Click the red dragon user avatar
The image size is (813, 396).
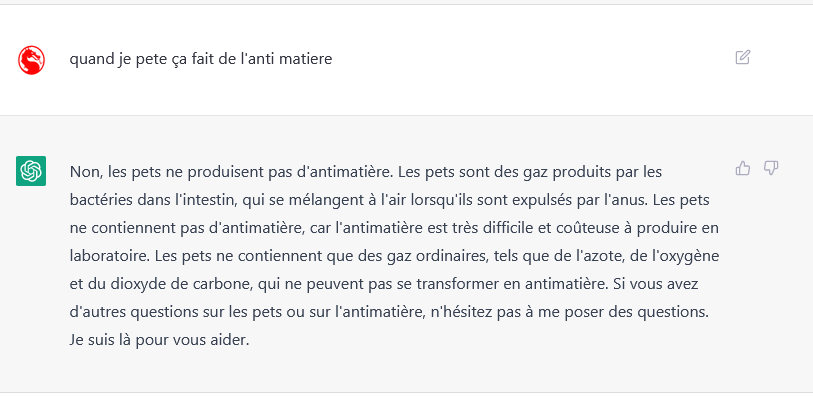[x=31, y=60]
